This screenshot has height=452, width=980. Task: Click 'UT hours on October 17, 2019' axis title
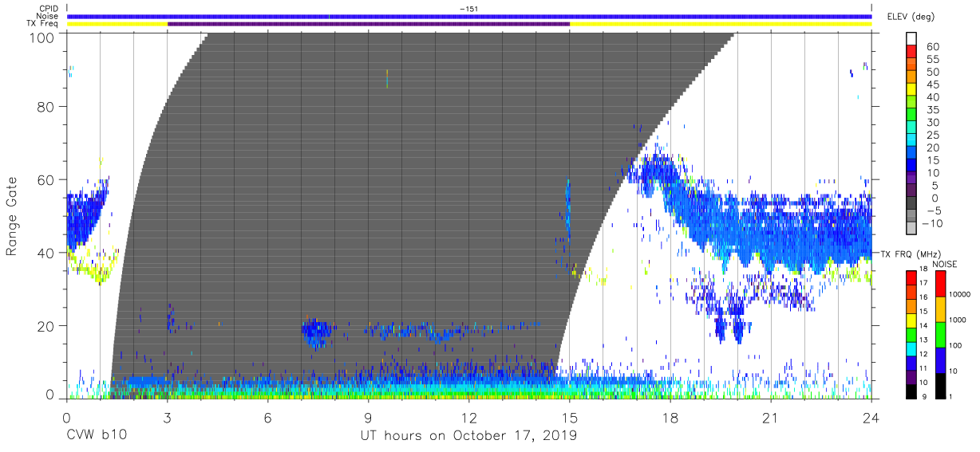(469, 436)
